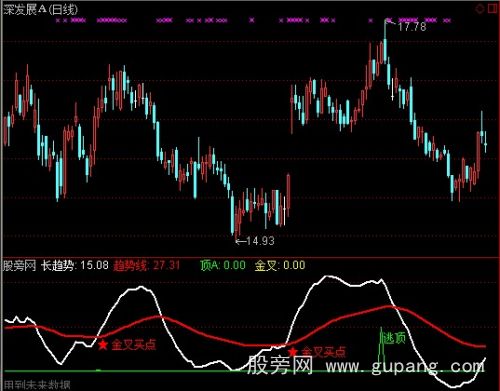
Task: Click the 长趋势: 15.08 indicator value
Action: (75, 265)
